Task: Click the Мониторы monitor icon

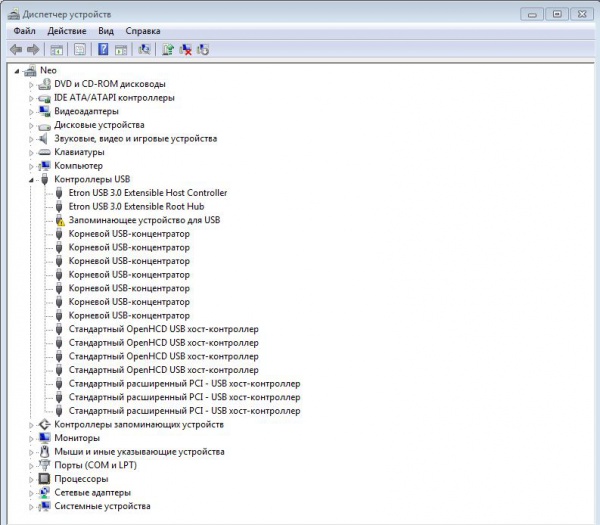Action: pyautogui.click(x=44, y=438)
